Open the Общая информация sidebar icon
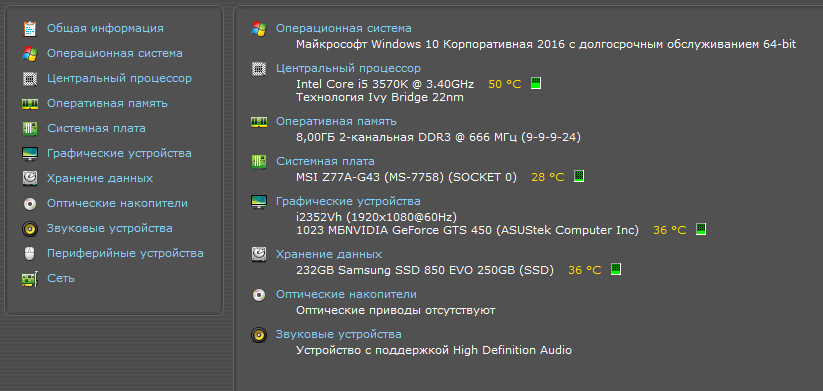Image resolution: width=823 pixels, height=391 pixels. tap(30, 28)
